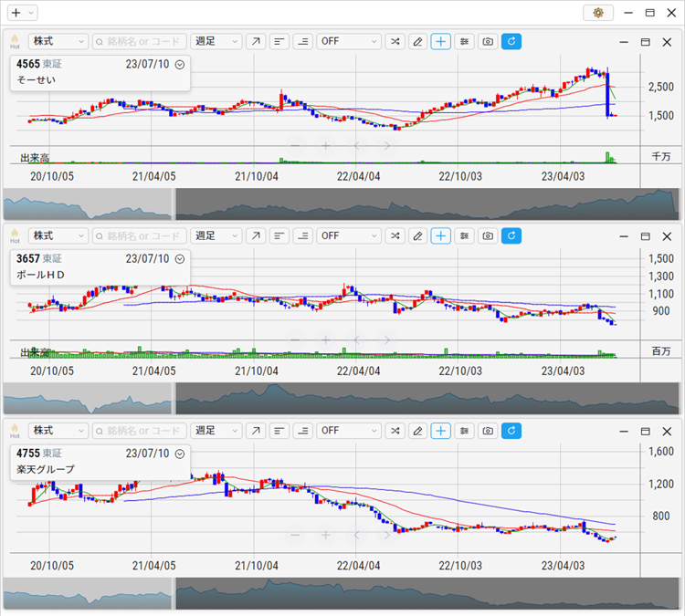Click the stock name search field in middle chart
The width and height of the screenshot is (685, 616).
(139, 236)
